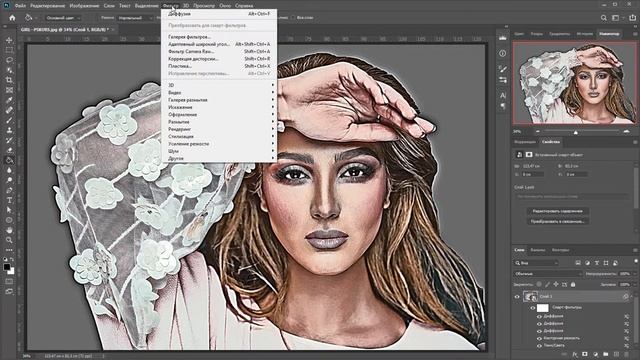This screenshot has width=640, height=360.
Task: Click the 'Редактировать содержимое' button
Action: [557, 211]
